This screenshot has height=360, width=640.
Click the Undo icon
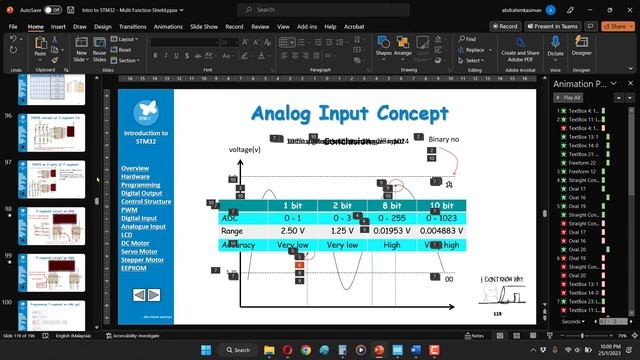click(13, 39)
